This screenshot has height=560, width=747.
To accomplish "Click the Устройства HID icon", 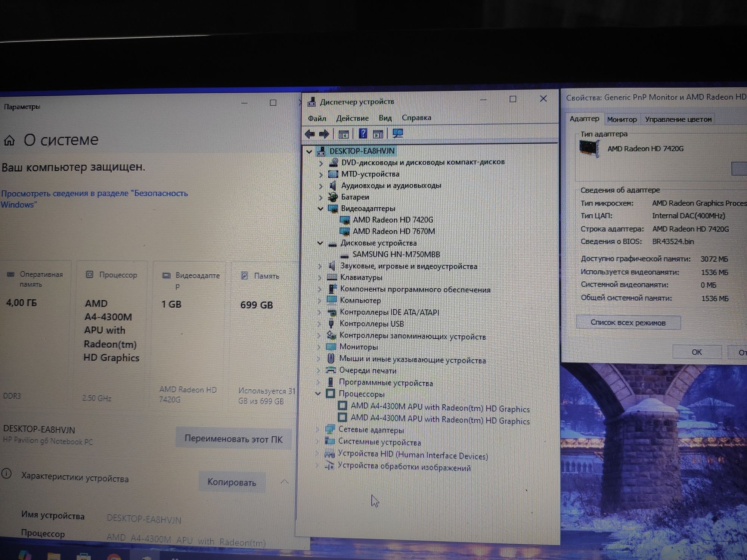I will point(329,454).
